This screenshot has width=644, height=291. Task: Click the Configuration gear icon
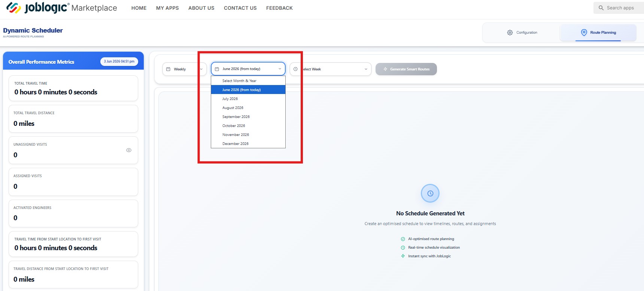pos(510,33)
